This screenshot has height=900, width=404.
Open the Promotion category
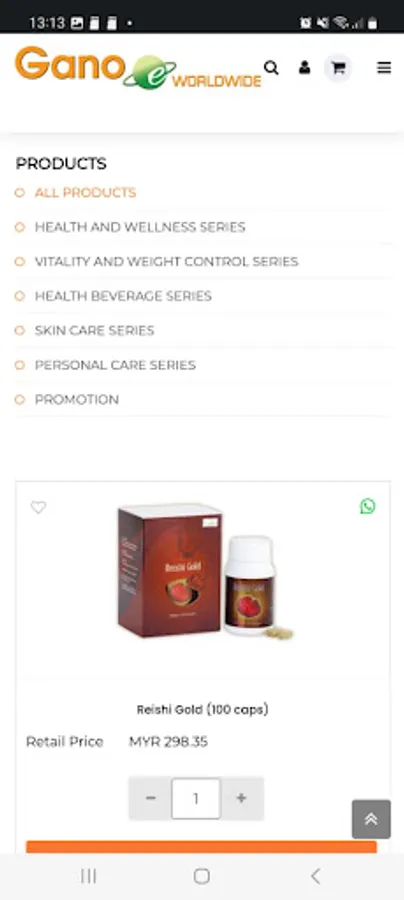[77, 399]
